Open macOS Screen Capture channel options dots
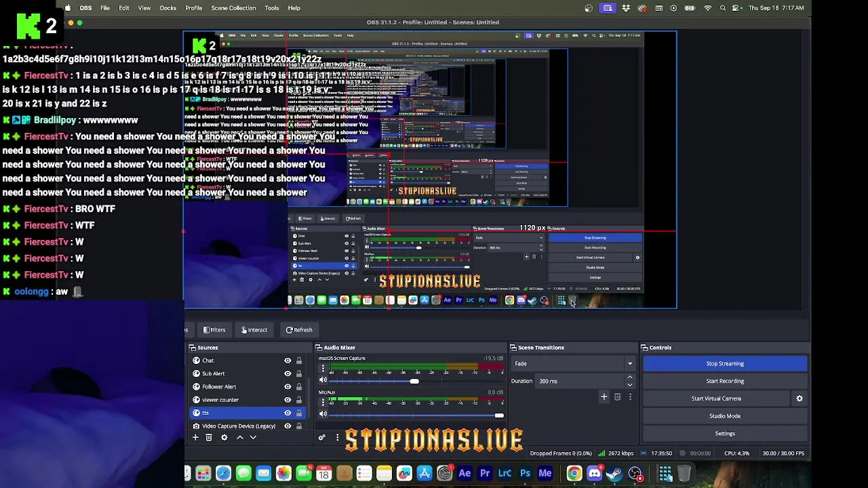 323,368
